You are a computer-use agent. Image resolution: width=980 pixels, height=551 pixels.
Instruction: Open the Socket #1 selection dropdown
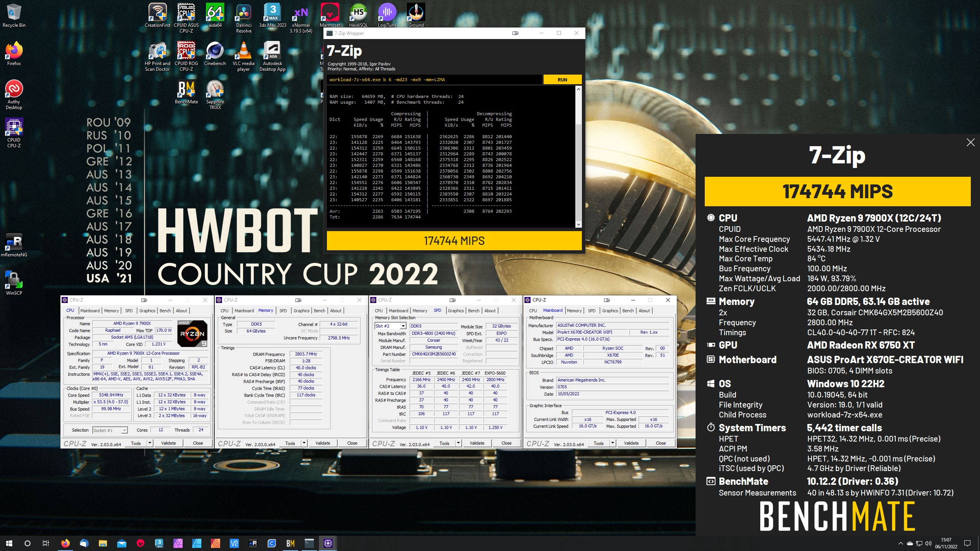click(110, 430)
